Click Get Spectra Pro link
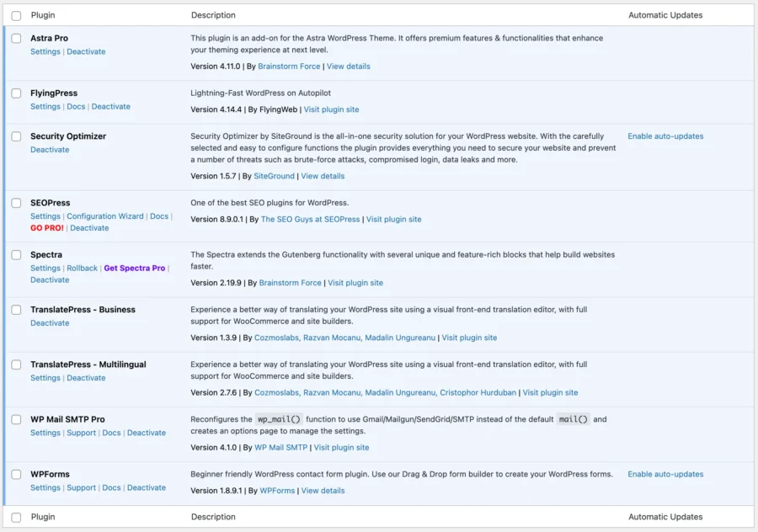758x532 pixels. [x=135, y=269]
